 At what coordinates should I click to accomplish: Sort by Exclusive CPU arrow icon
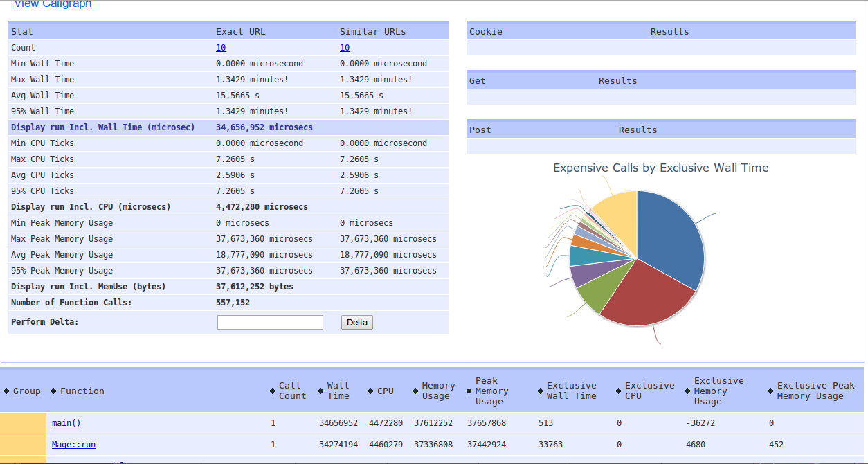pos(619,391)
